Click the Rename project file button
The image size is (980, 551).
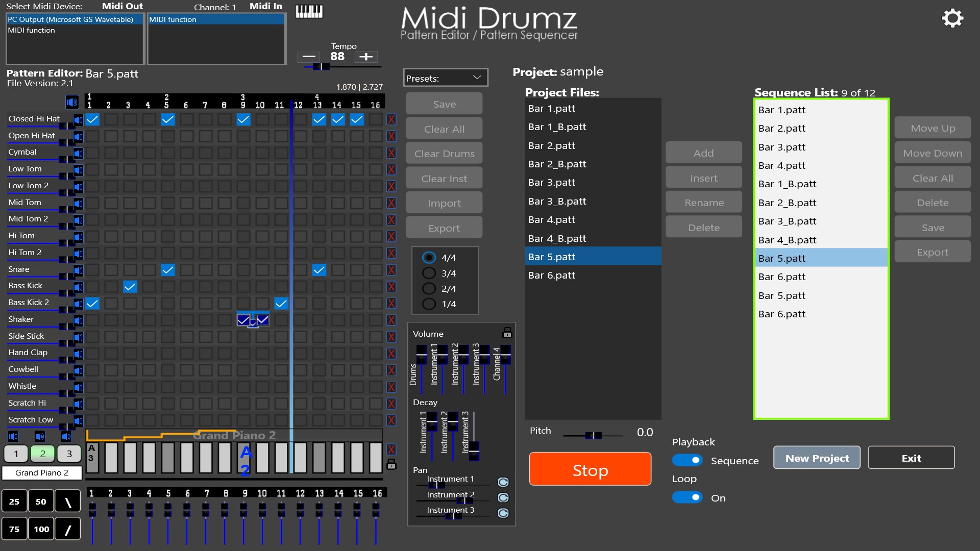(x=703, y=202)
